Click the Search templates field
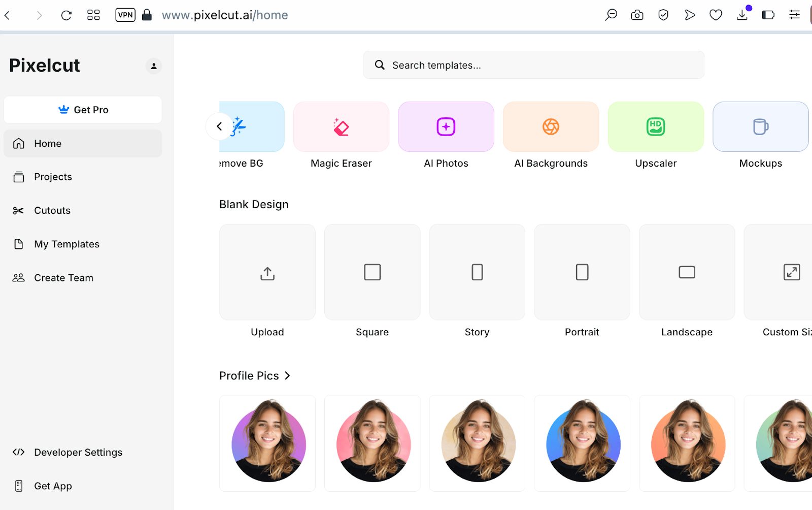 [x=533, y=65]
